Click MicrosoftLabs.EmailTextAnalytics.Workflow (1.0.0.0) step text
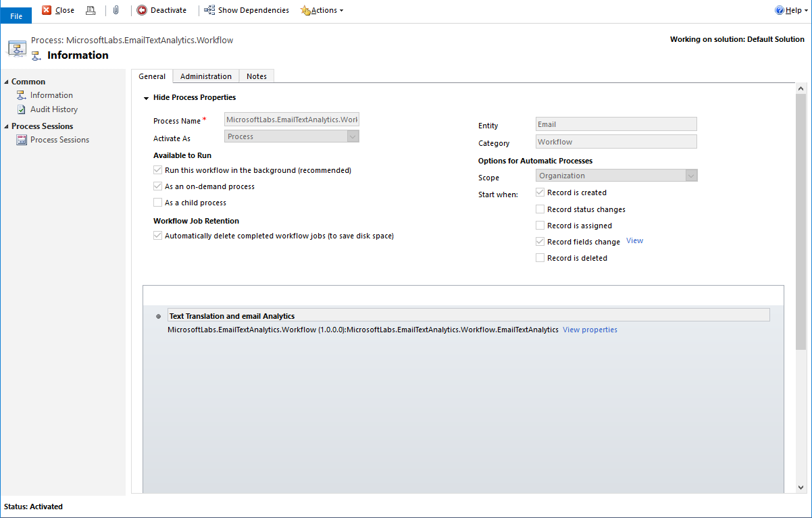This screenshot has width=812, height=518. [x=363, y=330]
